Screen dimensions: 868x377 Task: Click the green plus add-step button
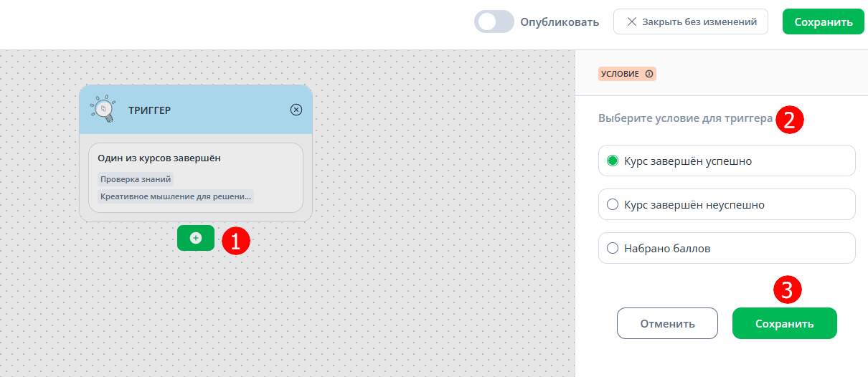(196, 238)
